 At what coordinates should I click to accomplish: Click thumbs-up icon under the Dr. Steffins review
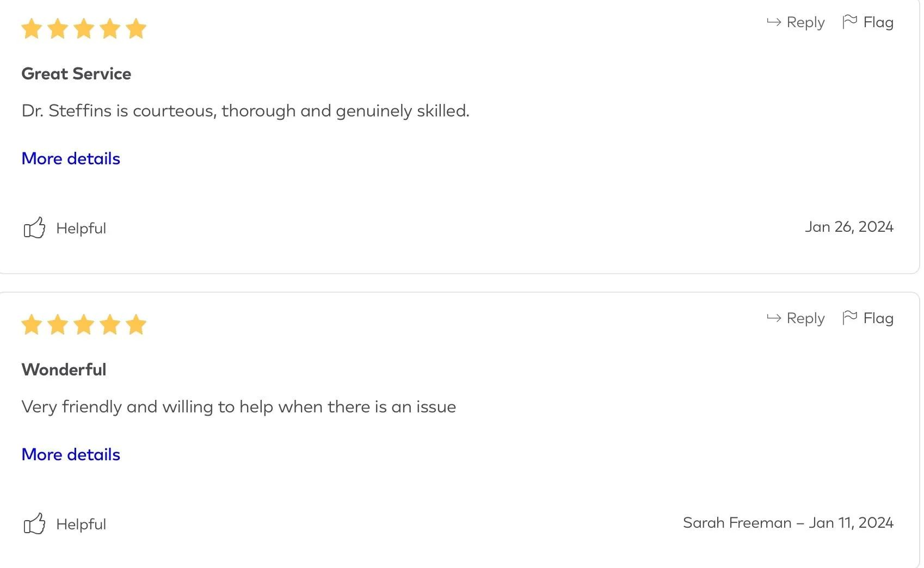coord(34,228)
